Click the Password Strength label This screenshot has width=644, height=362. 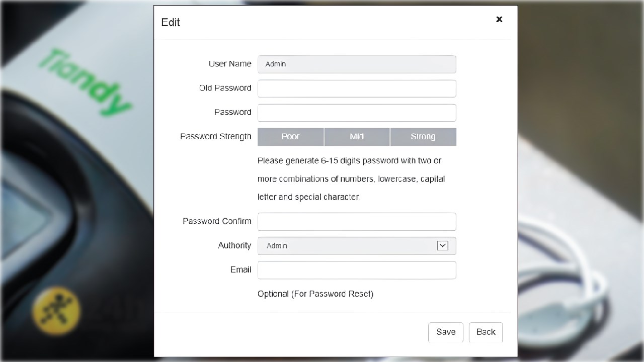pos(216,137)
